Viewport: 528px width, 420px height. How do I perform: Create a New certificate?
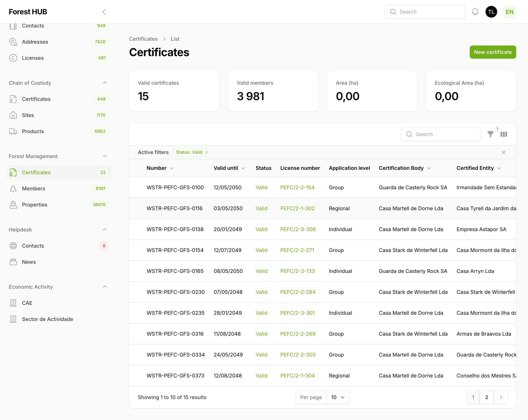point(493,52)
